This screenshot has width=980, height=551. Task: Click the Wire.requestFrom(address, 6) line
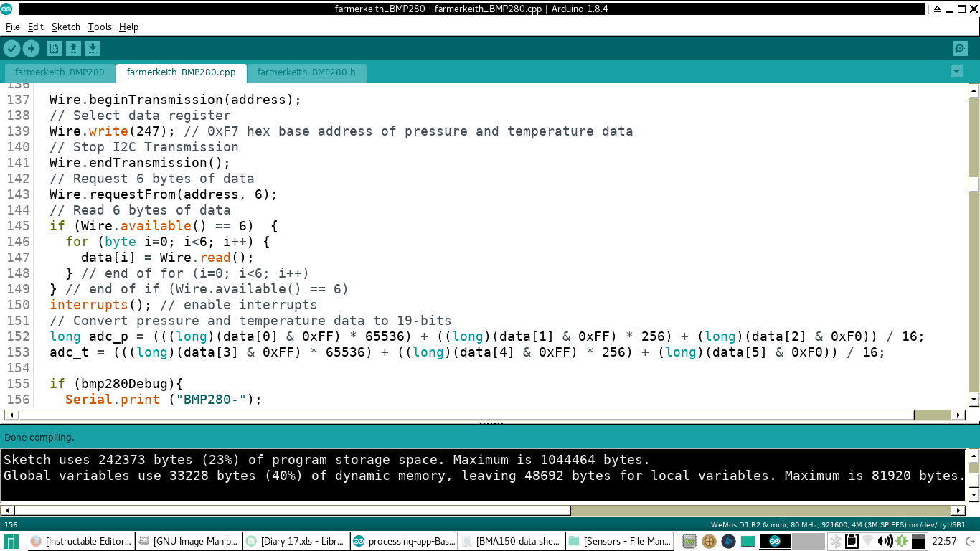pyautogui.click(x=164, y=194)
